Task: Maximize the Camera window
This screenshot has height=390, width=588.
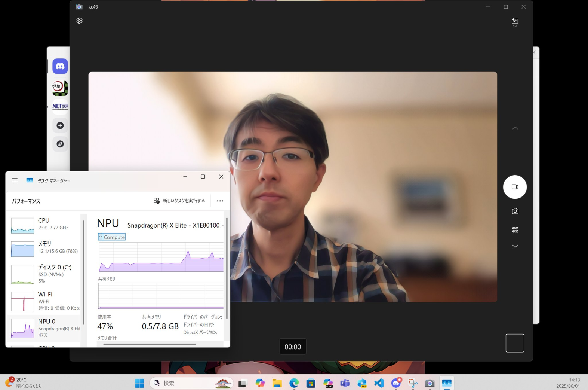Action: point(506,7)
